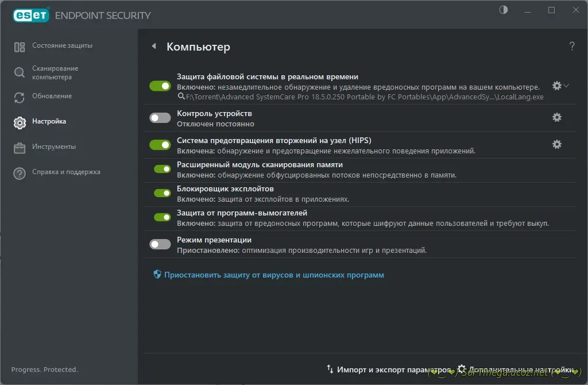Open gear settings for real-time file system protection

(x=556, y=86)
